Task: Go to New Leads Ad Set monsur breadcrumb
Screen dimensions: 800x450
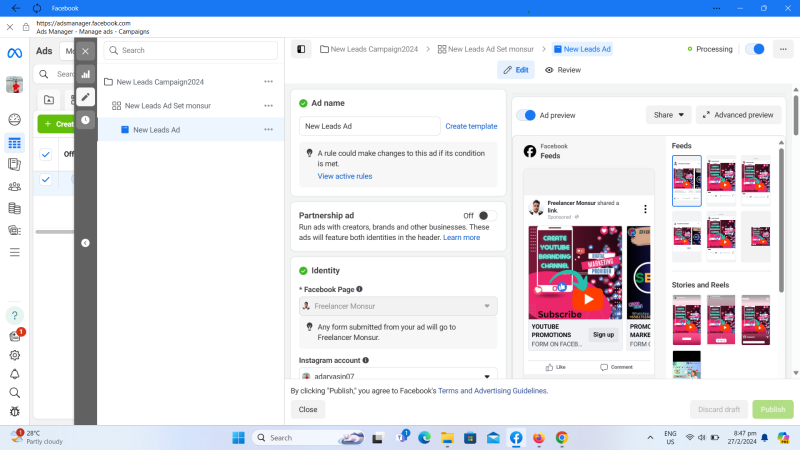Action: 486,49
